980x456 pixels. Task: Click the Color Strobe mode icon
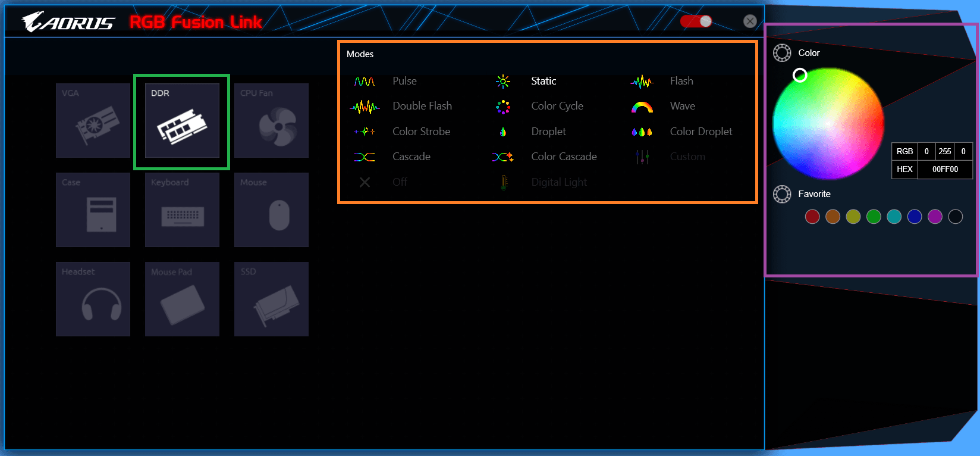(365, 132)
